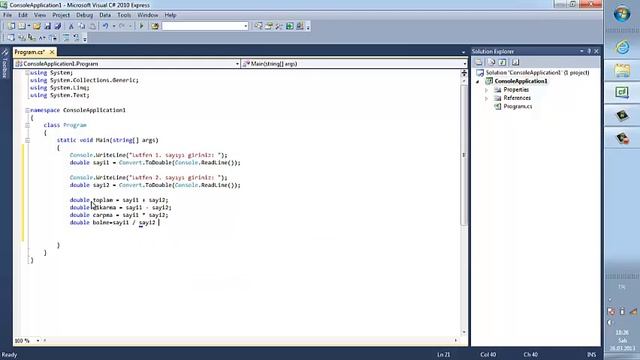Screen dimensions: 640x360
Task: Close the Program.cs tab
Action: coord(52,52)
